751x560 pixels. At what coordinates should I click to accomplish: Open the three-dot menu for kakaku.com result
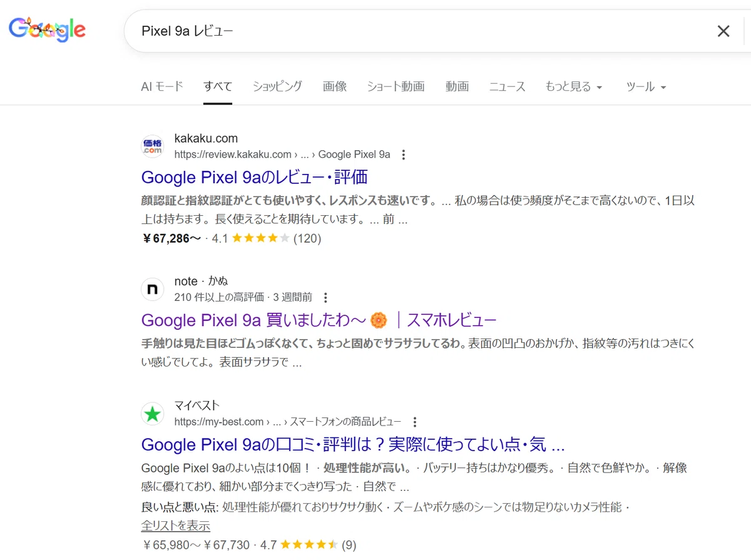[404, 155]
